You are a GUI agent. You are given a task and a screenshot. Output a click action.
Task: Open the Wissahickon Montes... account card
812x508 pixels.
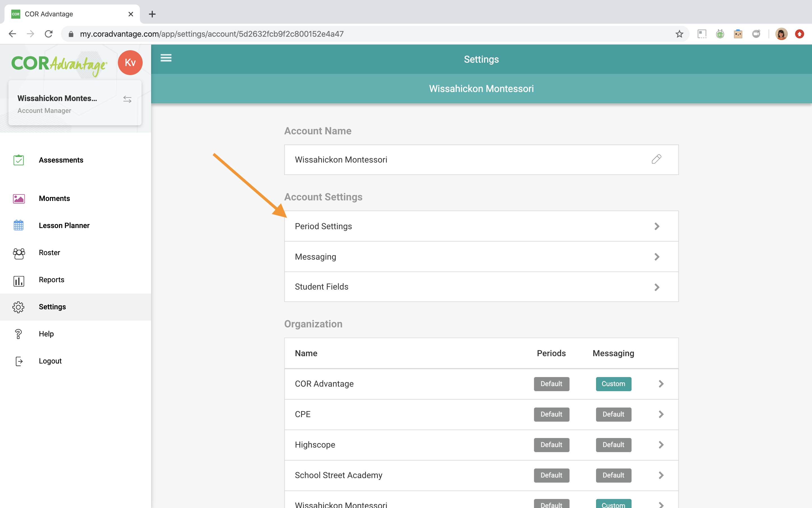75,103
